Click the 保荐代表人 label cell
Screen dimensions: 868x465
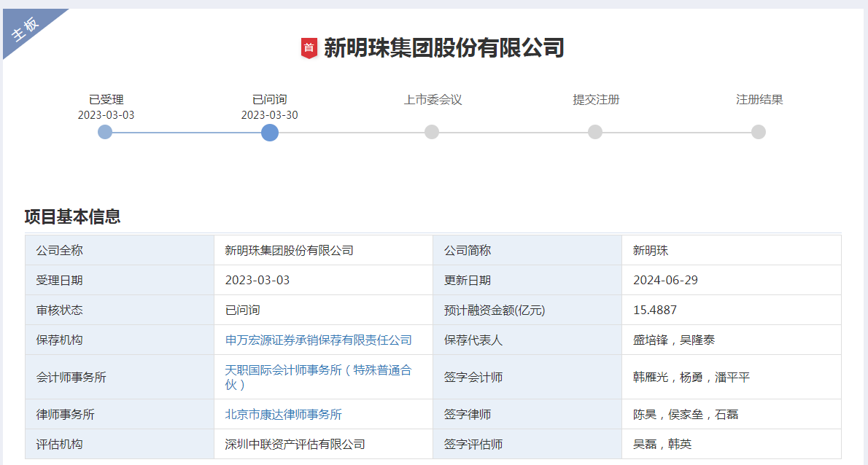(527, 340)
